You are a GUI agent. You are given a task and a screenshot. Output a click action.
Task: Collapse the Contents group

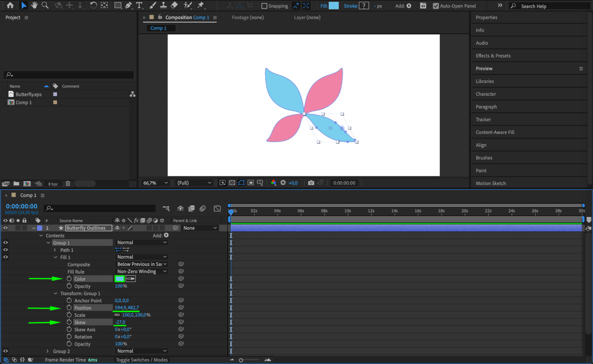tap(41, 236)
